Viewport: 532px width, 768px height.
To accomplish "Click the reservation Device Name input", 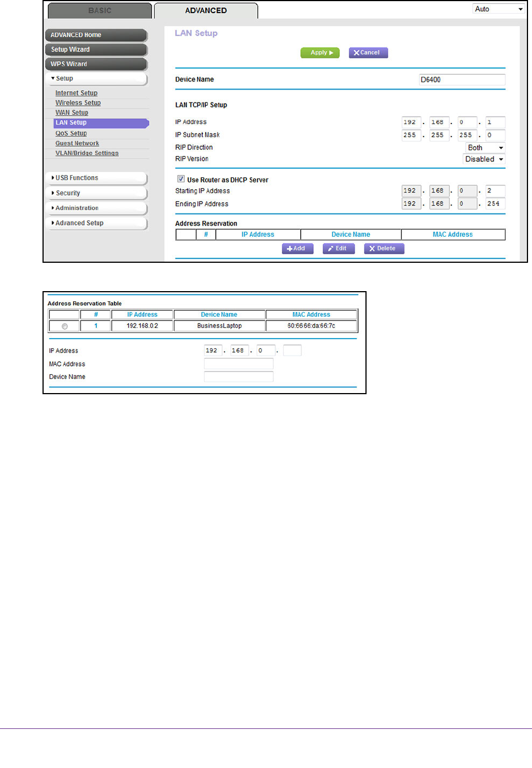I will click(x=239, y=377).
